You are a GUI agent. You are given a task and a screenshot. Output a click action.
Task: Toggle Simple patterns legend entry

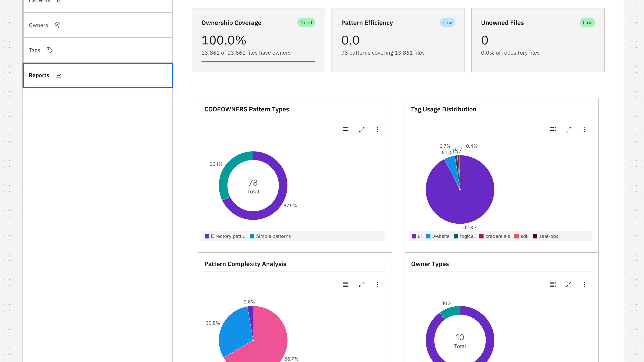[270, 236]
